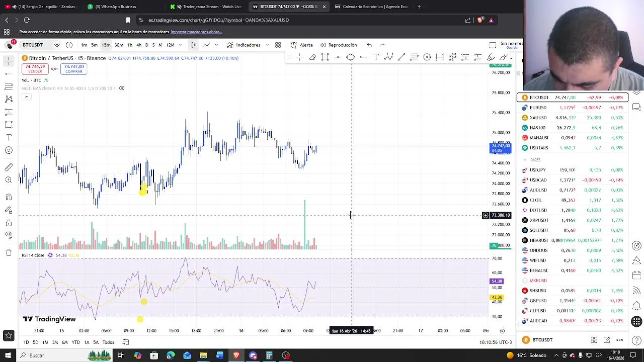Toggle lock all drawing tools

9,223
